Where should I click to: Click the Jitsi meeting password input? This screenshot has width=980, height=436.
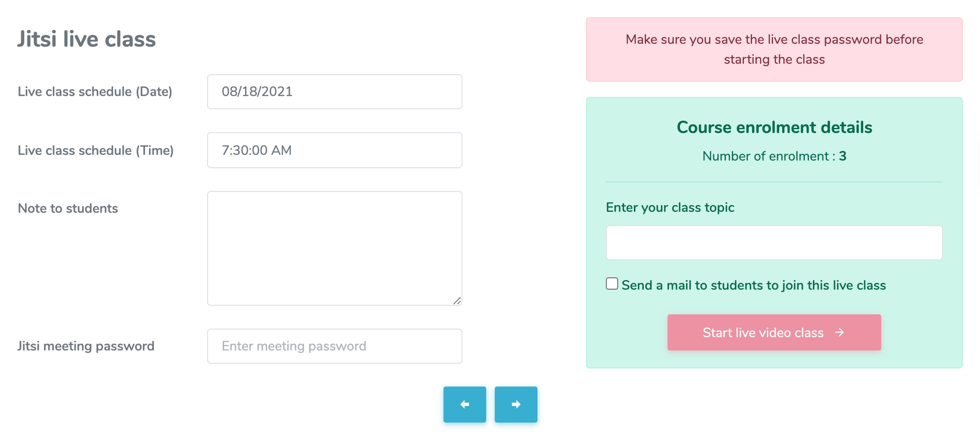(334, 346)
